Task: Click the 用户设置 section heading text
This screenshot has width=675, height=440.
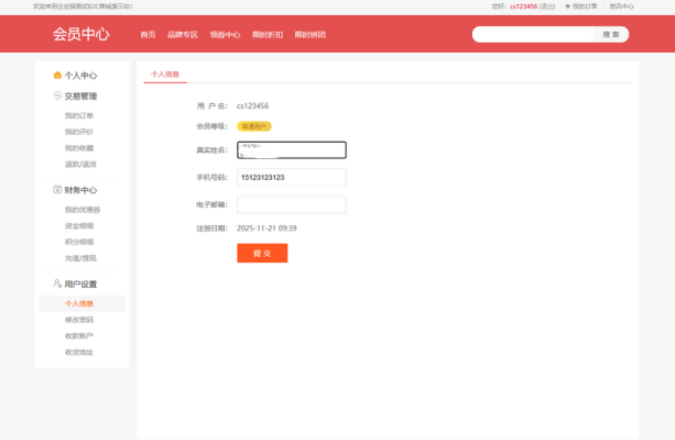Action: (x=81, y=284)
